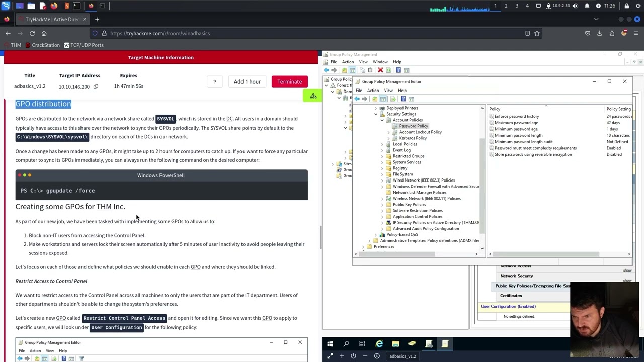The height and width of the screenshot is (362, 644).
Task: Click the info icon in the machine control bar
Action: coord(377,356)
